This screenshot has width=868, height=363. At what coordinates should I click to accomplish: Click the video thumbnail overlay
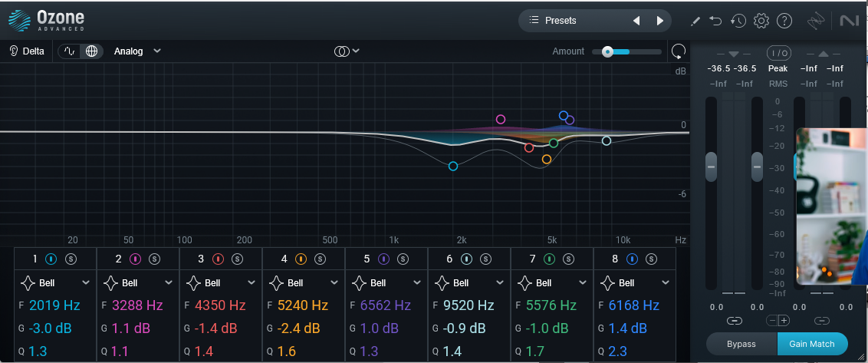[x=831, y=206]
